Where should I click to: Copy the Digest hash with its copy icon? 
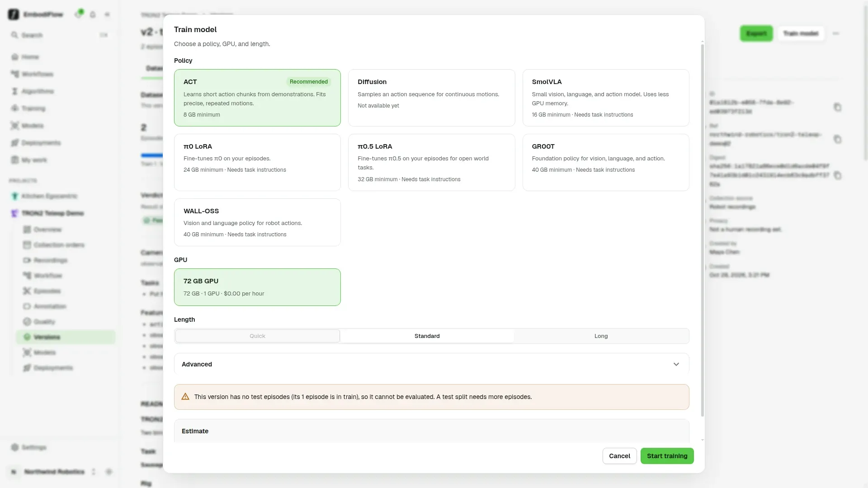tap(837, 175)
